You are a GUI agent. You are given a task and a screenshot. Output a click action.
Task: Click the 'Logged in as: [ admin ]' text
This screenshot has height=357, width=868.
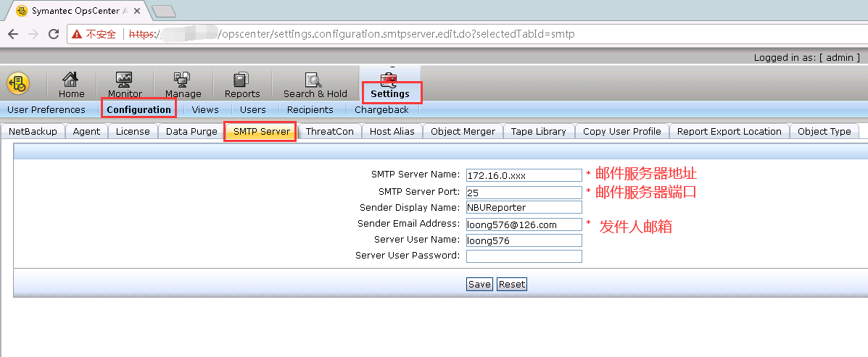[806, 57]
